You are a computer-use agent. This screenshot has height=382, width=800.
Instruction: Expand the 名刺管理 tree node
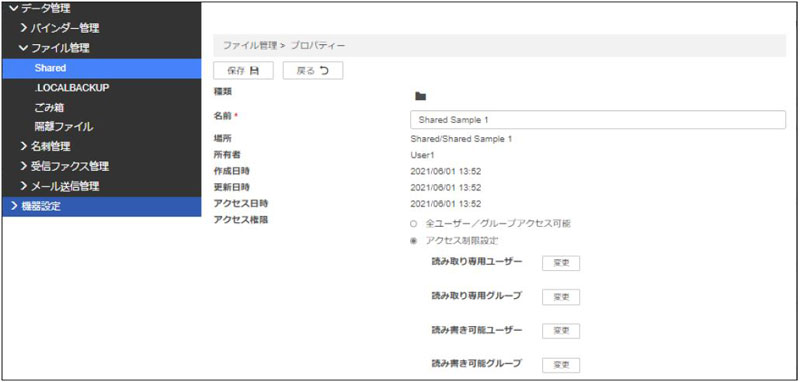[x=23, y=146]
